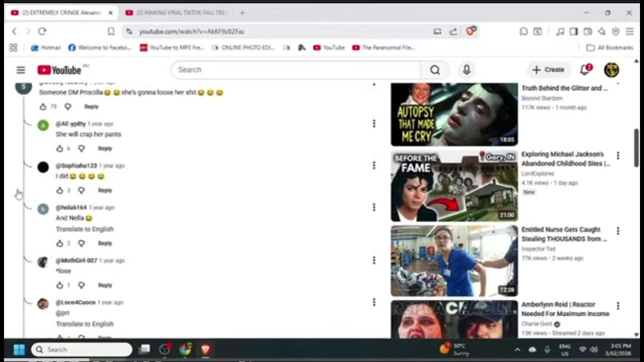This screenshot has height=362, width=644.
Task: Click the YouTube search input field
Action: pyautogui.click(x=296, y=70)
